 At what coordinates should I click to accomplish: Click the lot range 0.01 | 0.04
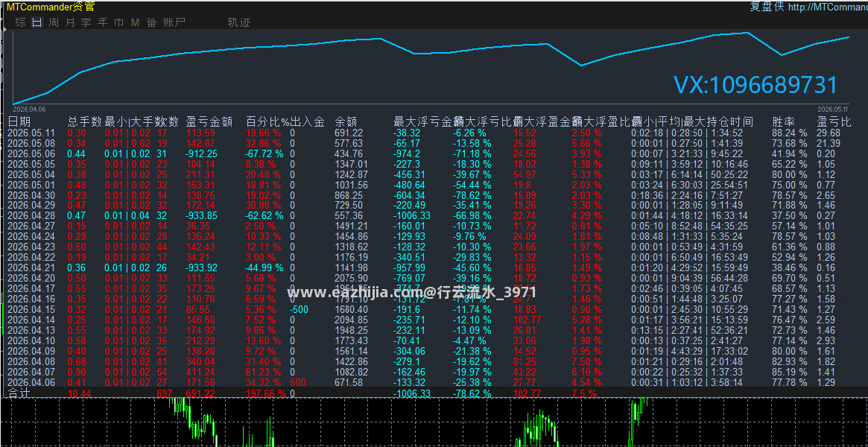click(127, 216)
